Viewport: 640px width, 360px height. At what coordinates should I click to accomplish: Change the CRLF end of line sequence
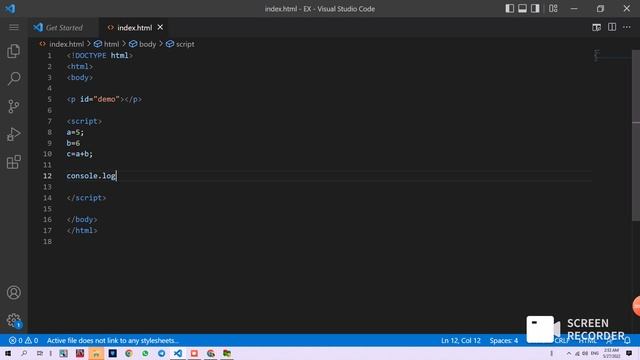[x=562, y=341]
